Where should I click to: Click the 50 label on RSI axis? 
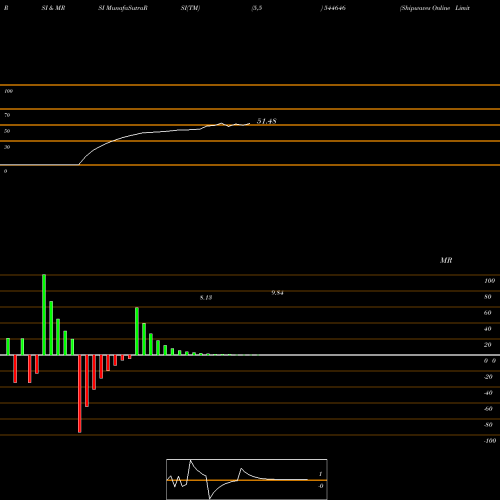[7, 131]
